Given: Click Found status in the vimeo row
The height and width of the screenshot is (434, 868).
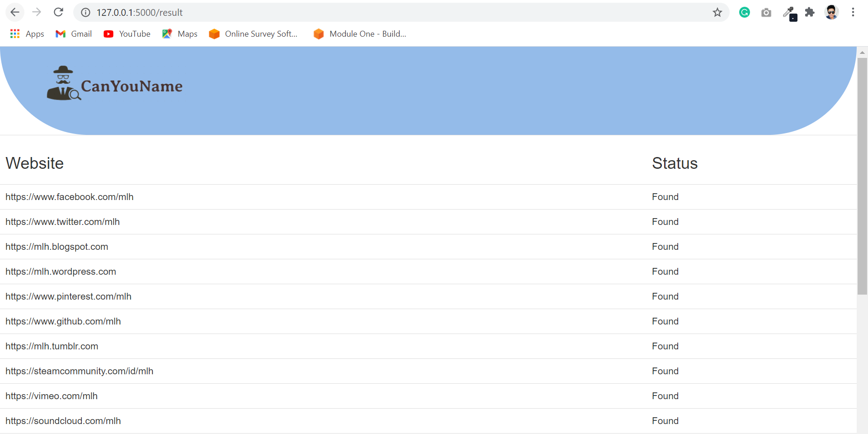Looking at the screenshot, I should point(665,396).
